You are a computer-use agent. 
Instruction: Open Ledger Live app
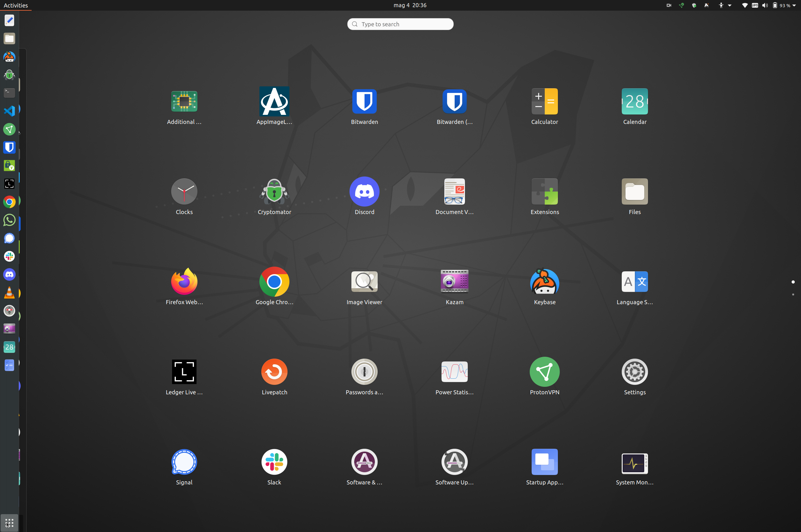[184, 372]
